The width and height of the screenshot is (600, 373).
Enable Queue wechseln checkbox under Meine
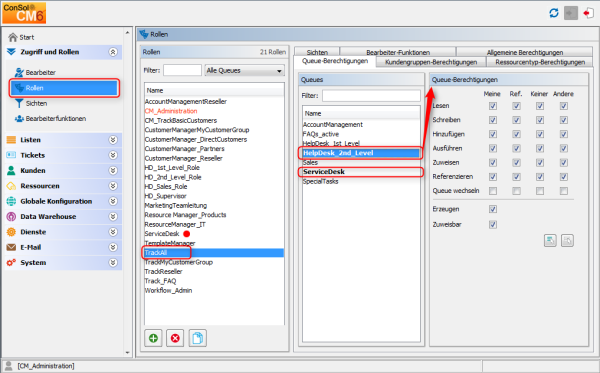coord(493,191)
